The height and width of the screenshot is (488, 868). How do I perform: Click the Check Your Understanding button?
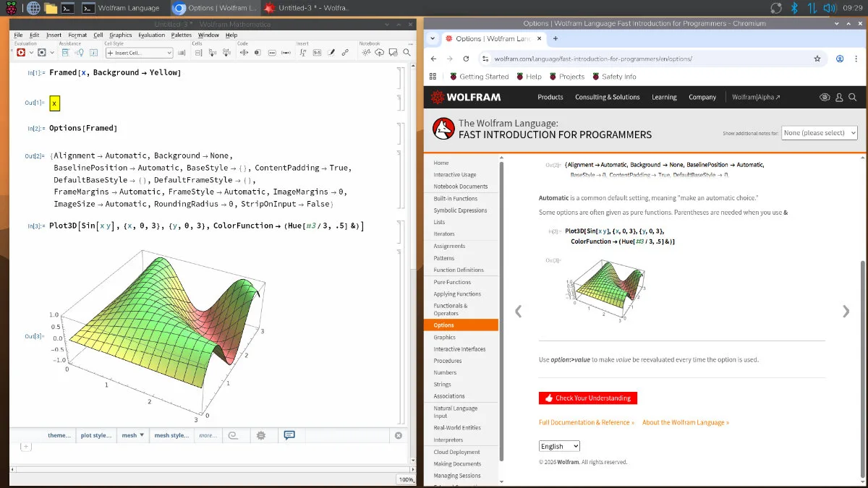click(x=587, y=398)
